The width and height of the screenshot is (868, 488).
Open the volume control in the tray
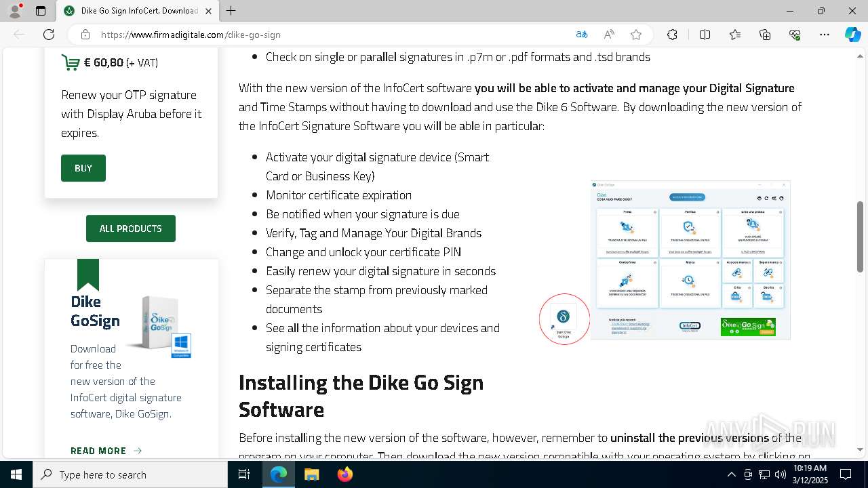tap(781, 474)
